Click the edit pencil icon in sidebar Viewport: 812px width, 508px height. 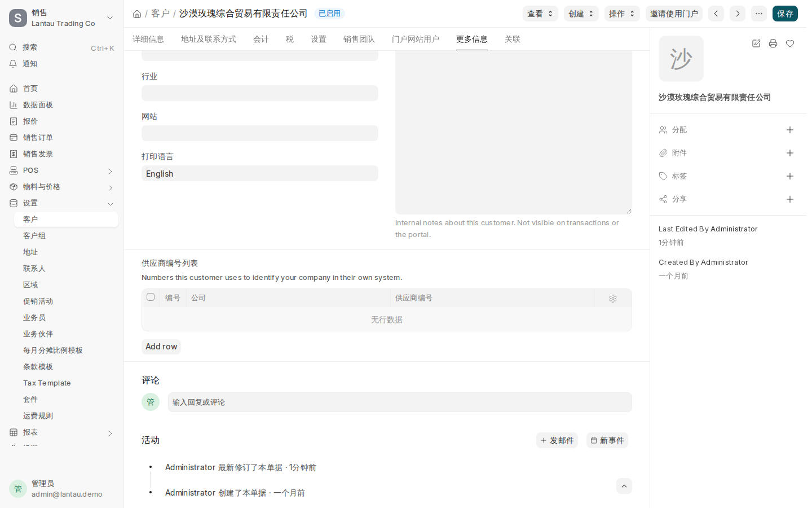click(756, 43)
